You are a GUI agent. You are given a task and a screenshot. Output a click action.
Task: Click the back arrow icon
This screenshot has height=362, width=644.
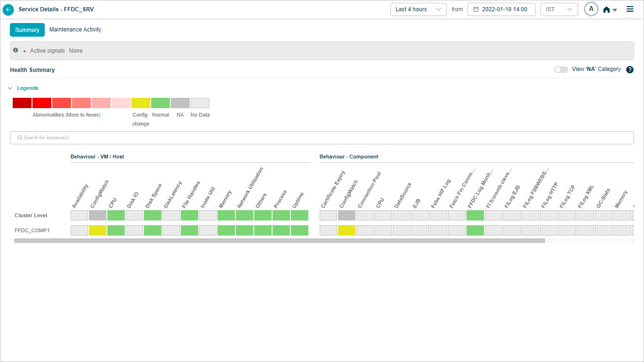coord(8,9)
